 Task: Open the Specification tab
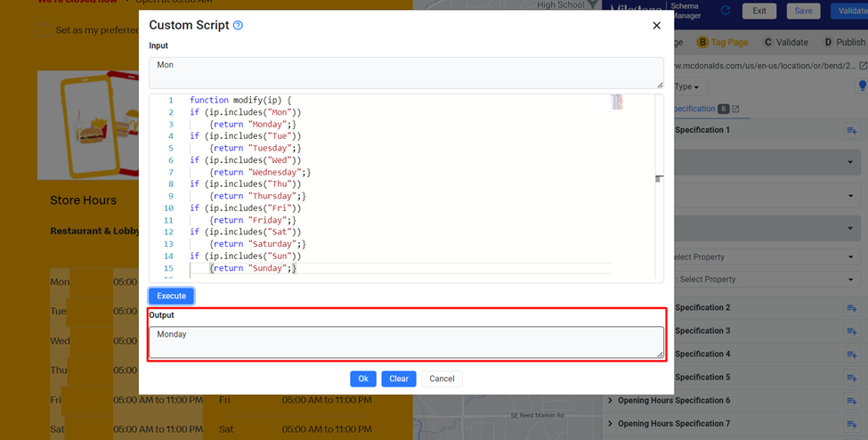(695, 109)
